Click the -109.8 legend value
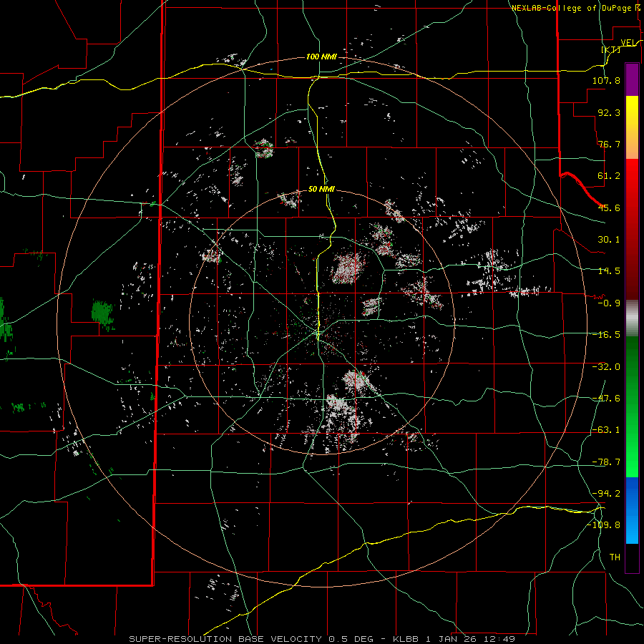Viewport: 644px width, 644px height. coord(603,525)
